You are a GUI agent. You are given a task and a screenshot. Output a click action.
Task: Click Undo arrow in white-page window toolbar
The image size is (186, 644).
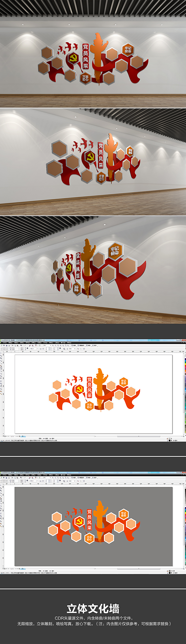21,345
